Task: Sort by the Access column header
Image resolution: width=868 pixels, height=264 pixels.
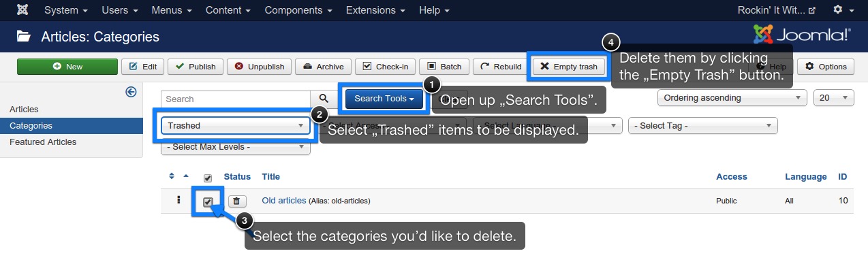Action: pos(731,177)
